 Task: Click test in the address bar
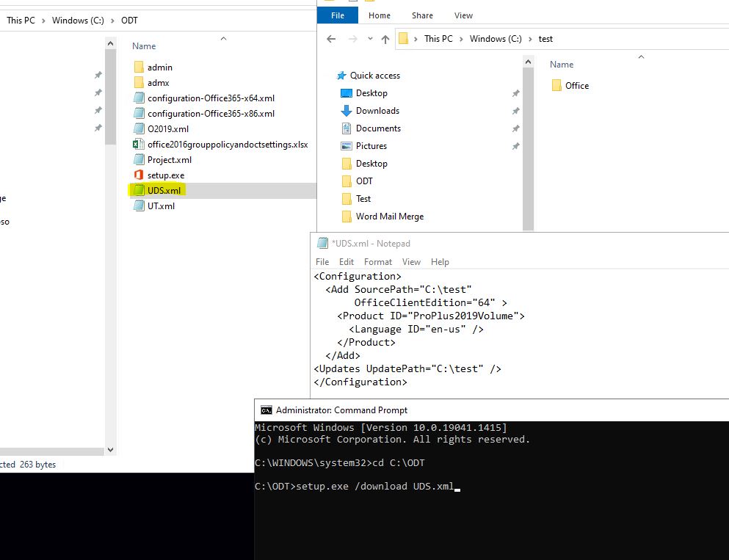545,39
